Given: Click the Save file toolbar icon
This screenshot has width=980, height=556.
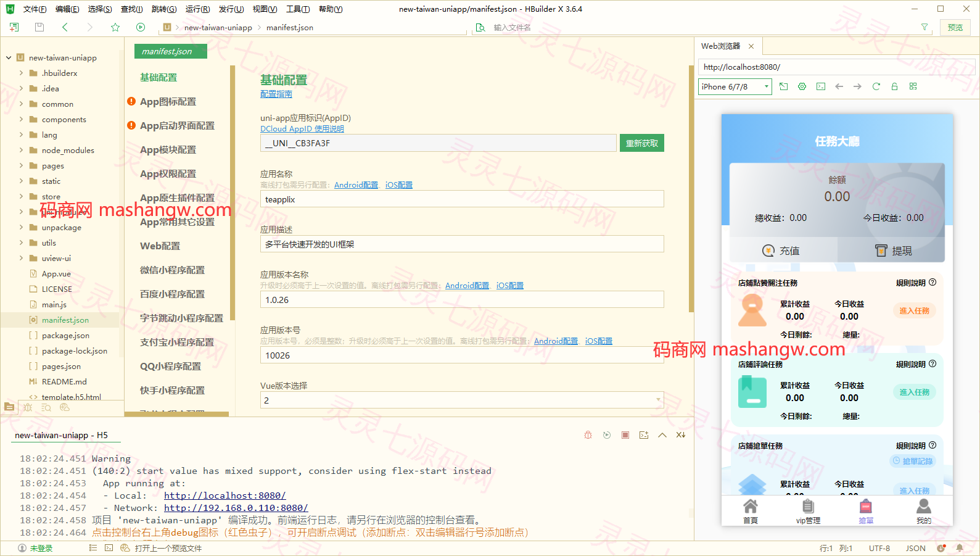Looking at the screenshot, I should coord(39,27).
